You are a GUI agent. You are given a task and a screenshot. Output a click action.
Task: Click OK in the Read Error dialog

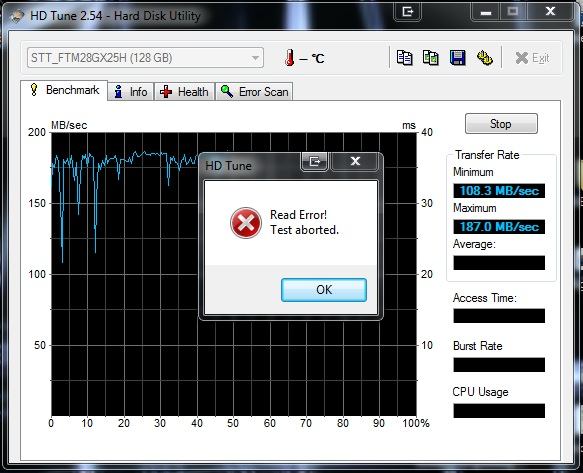pyautogui.click(x=324, y=290)
